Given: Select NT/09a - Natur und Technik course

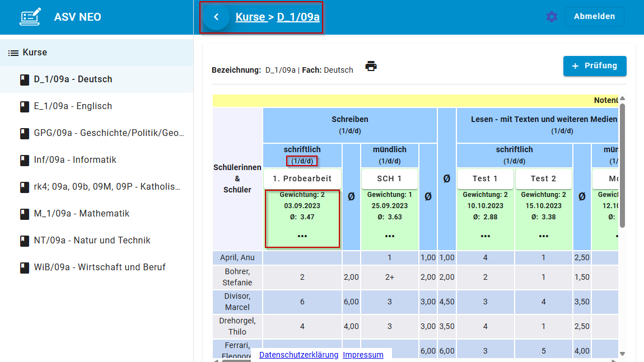Looking at the screenshot, I should pos(92,241).
